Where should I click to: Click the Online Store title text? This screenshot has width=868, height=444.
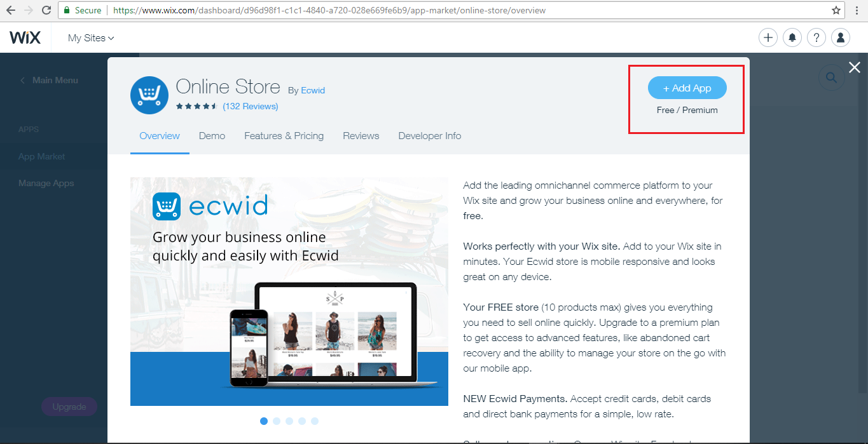228,87
